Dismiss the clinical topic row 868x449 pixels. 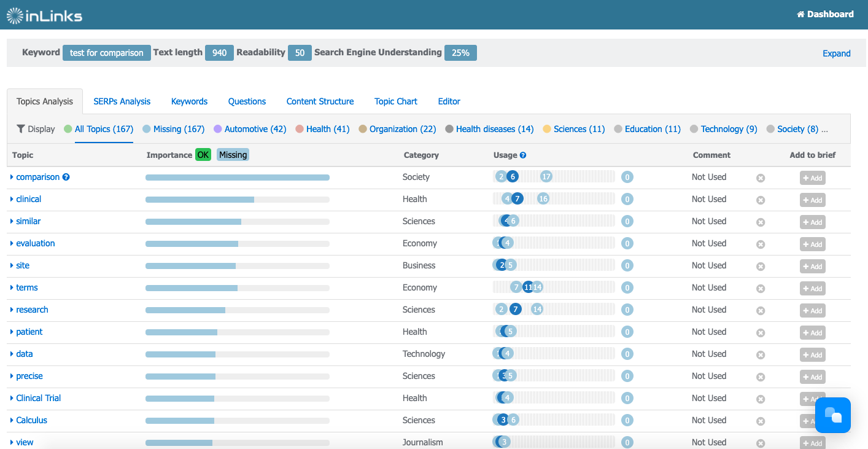761,200
